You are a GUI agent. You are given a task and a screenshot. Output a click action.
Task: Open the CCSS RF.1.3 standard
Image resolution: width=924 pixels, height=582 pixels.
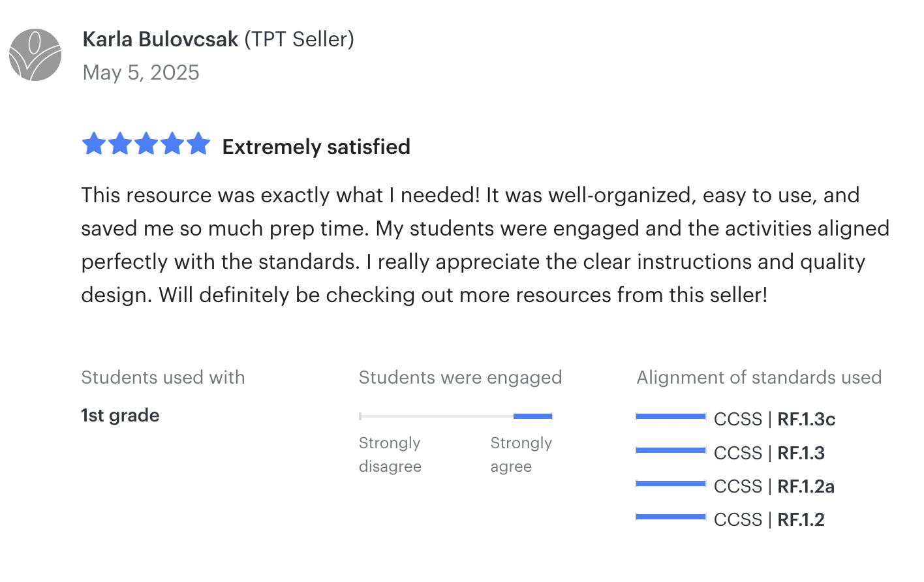[x=769, y=453]
